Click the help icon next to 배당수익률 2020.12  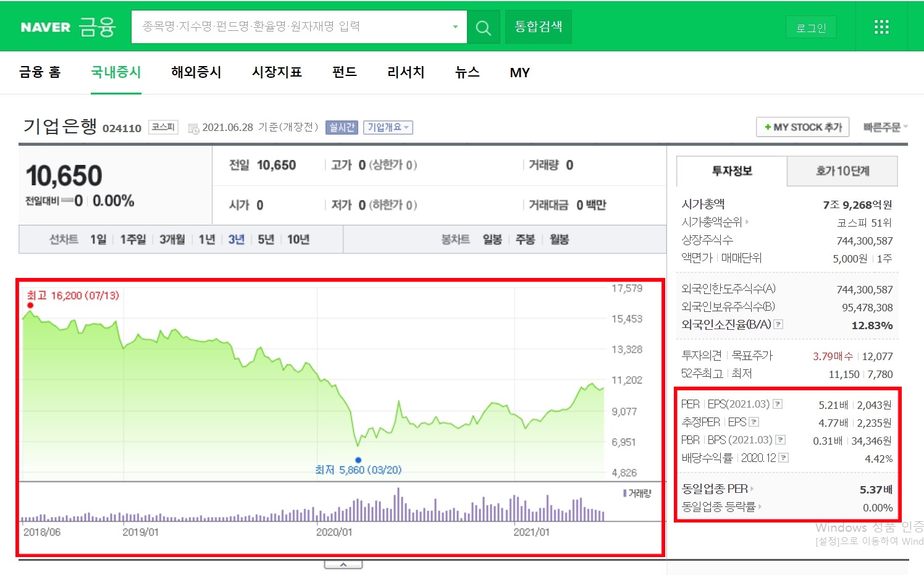pos(784,458)
